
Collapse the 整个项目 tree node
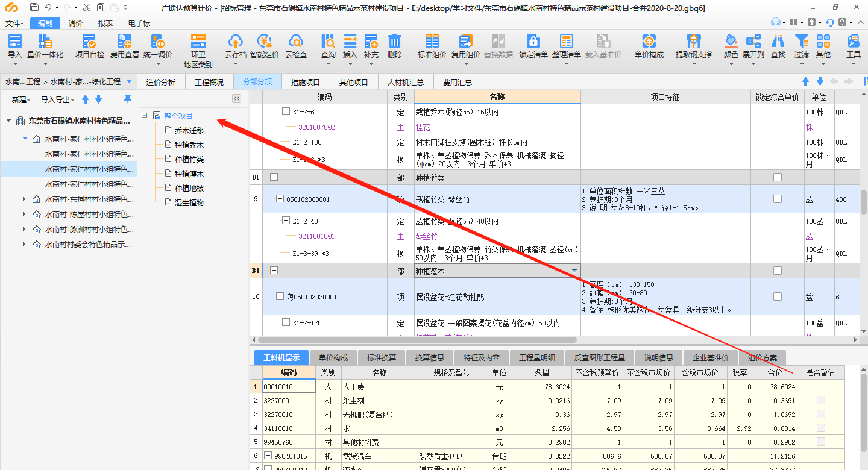click(144, 115)
